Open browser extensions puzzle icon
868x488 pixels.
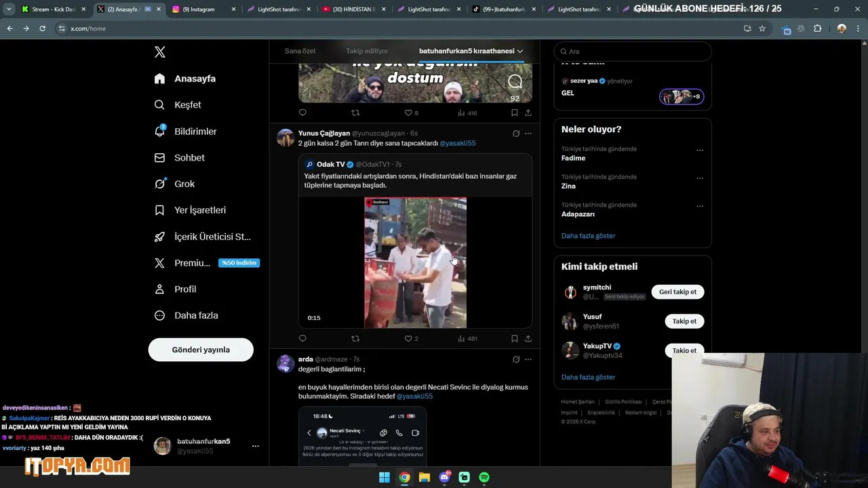click(x=817, y=28)
